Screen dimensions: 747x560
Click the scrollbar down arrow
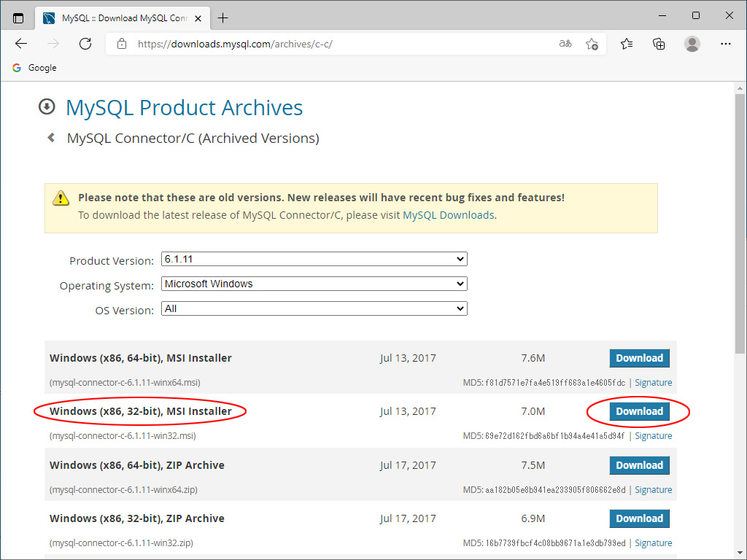(x=740, y=553)
